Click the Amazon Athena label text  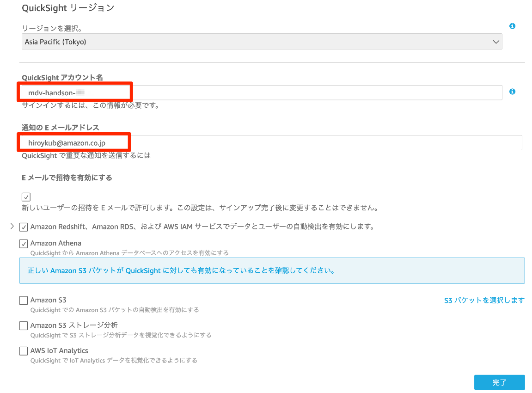click(55, 243)
